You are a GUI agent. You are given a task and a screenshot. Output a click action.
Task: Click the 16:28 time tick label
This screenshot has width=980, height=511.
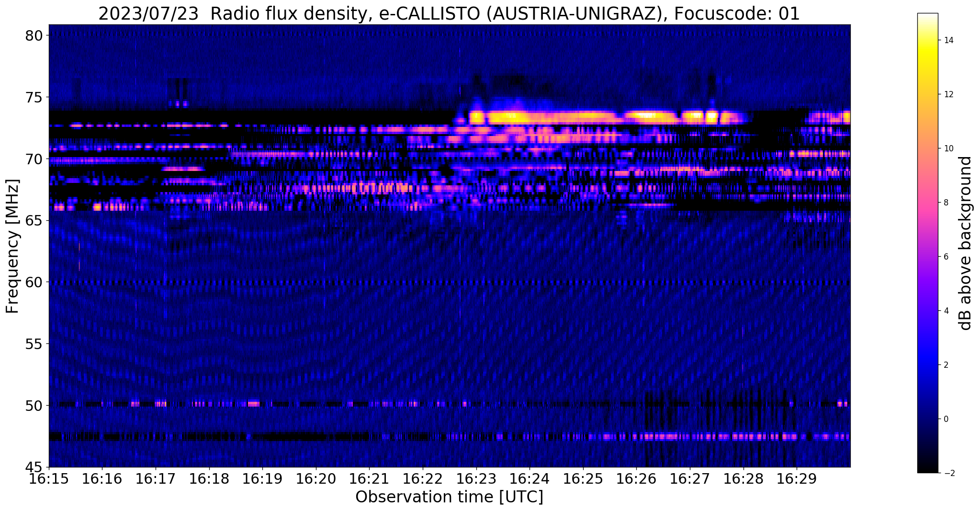[x=744, y=479]
